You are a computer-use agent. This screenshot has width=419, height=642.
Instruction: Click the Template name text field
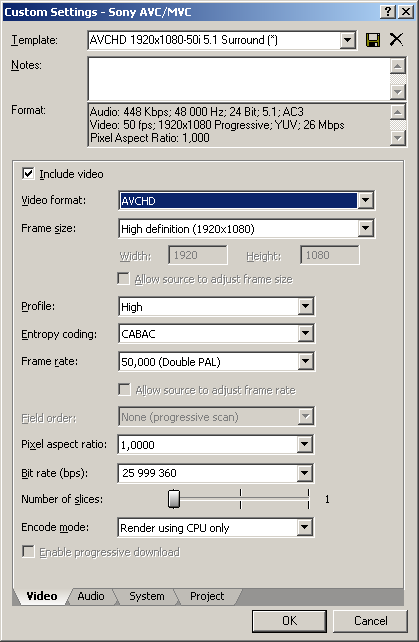pos(214,40)
